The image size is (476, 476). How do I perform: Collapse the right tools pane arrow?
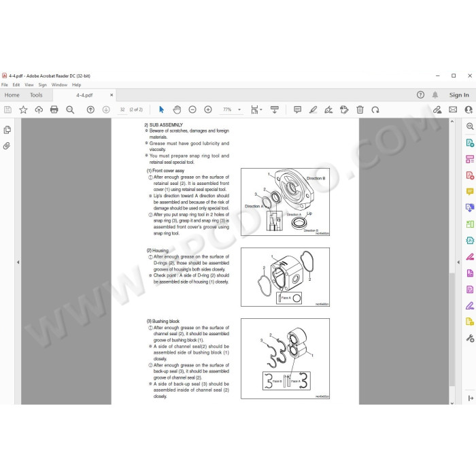click(x=458, y=262)
